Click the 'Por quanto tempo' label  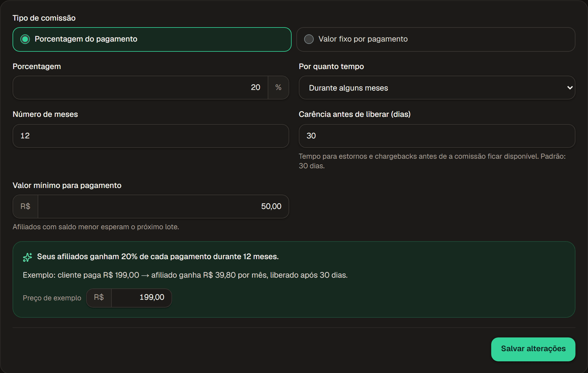pyautogui.click(x=331, y=66)
